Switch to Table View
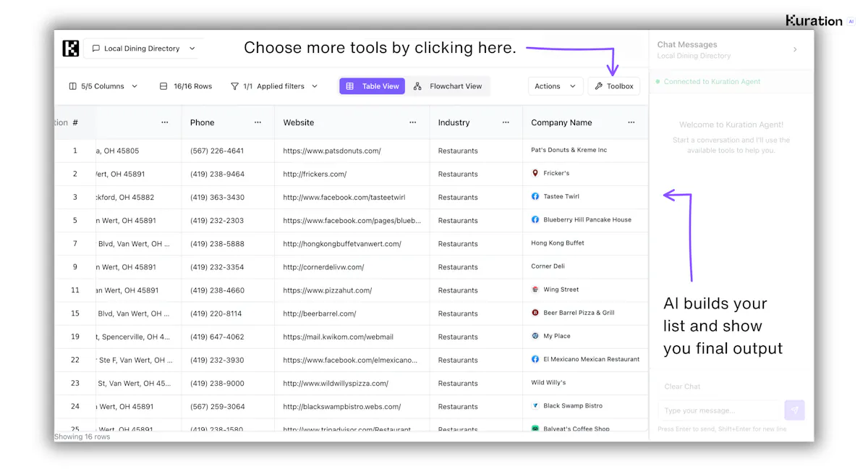This screenshot has height=472, width=868. [373, 86]
